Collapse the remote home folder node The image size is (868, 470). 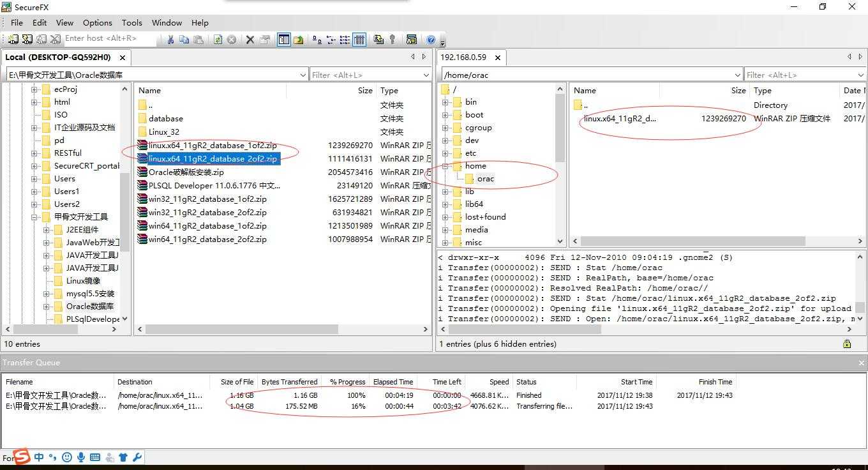[445, 166]
